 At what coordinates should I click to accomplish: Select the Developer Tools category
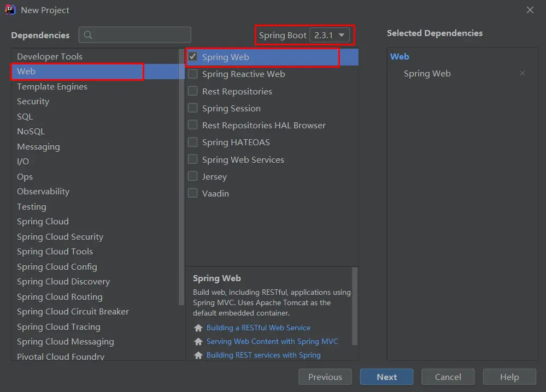pos(95,56)
